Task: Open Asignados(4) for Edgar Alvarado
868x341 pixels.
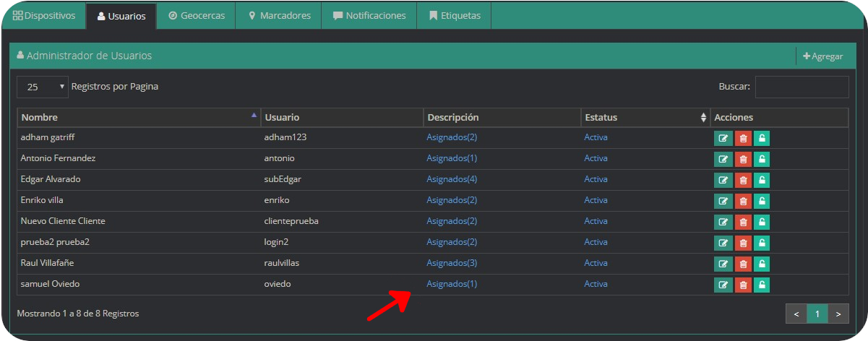Action: [x=452, y=179]
